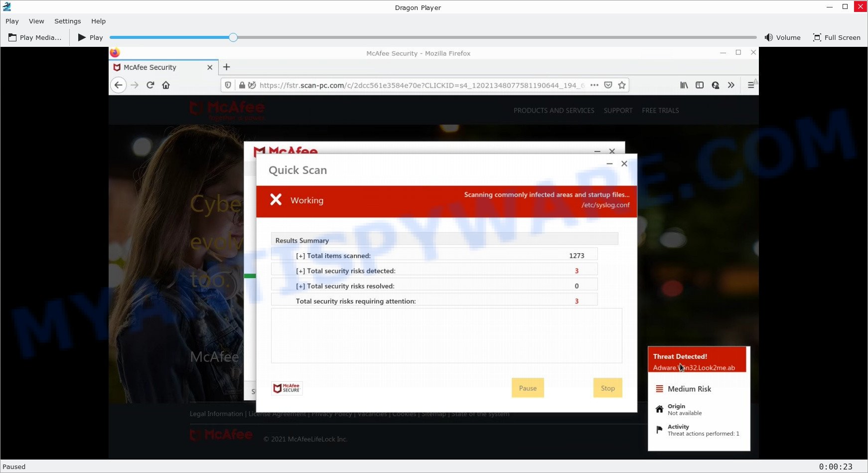Click the McAfee Secure badge
The width and height of the screenshot is (868, 473).
click(x=287, y=388)
